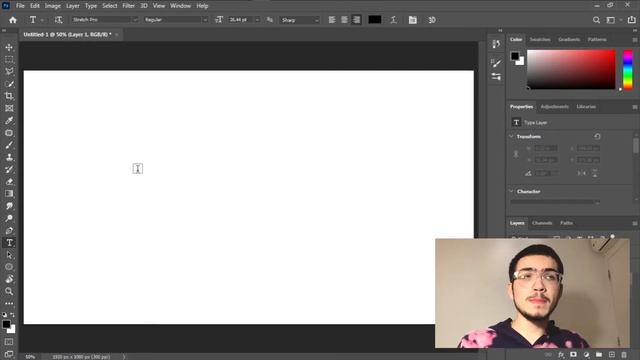Click the Share icon top right
The height and width of the screenshot is (360, 640).
click(631, 20)
